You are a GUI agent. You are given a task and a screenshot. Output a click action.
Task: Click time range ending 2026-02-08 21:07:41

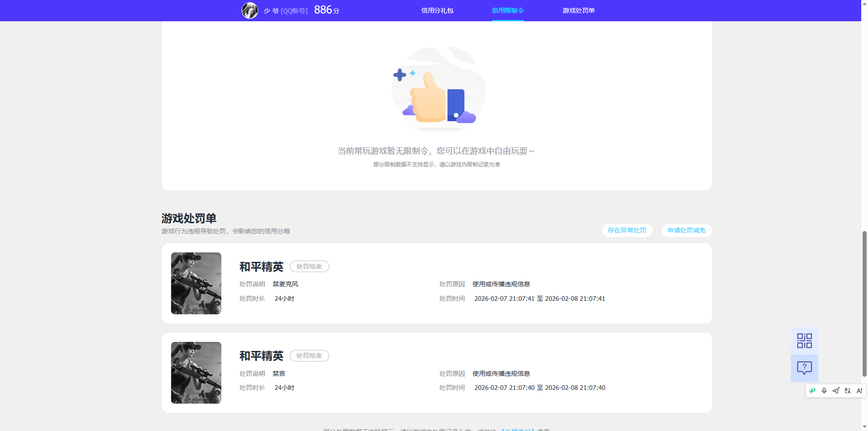540,298
